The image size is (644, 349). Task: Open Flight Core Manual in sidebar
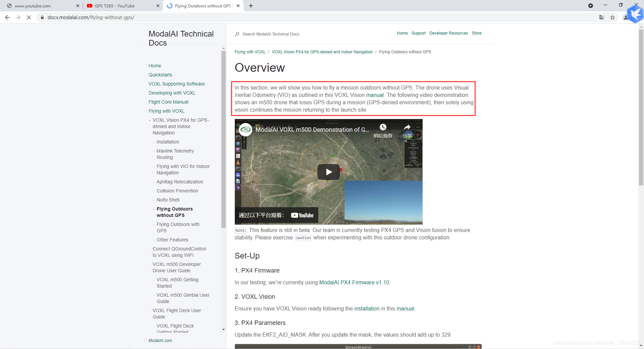tap(168, 102)
